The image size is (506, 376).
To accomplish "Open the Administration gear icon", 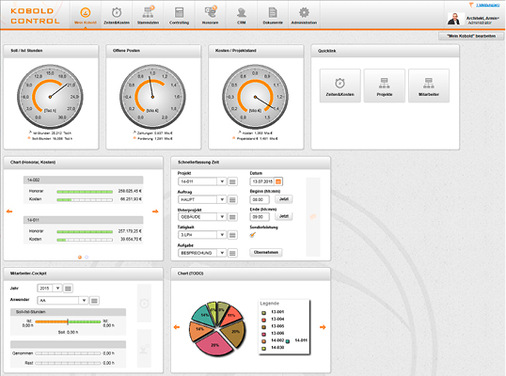I will click(304, 13).
